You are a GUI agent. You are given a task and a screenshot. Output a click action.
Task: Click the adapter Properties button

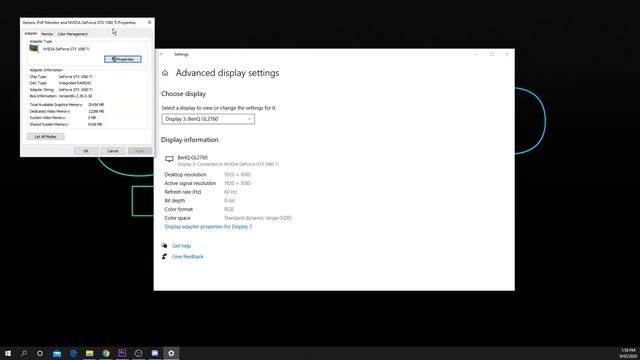[123, 59]
